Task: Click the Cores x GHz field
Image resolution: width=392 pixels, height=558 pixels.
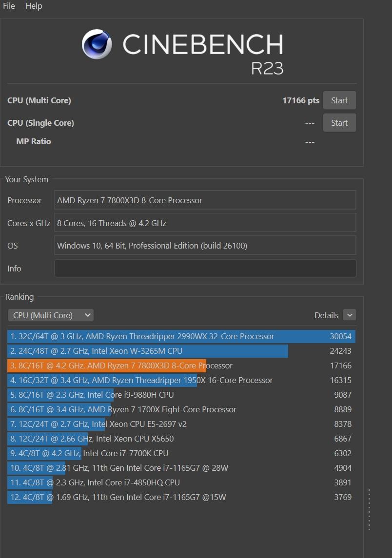Action: (x=205, y=223)
